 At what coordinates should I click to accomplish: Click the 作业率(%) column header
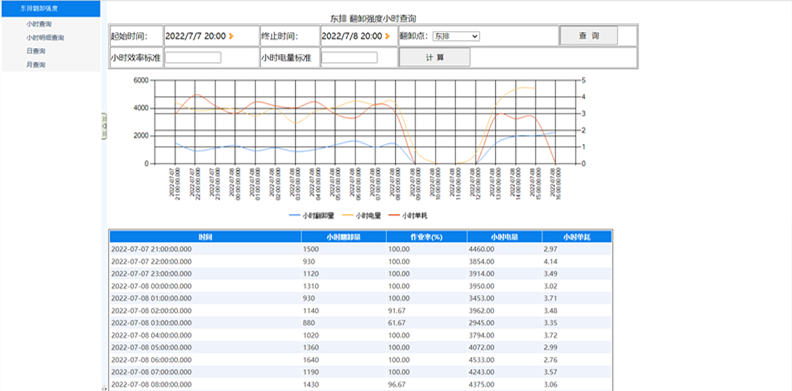427,237
